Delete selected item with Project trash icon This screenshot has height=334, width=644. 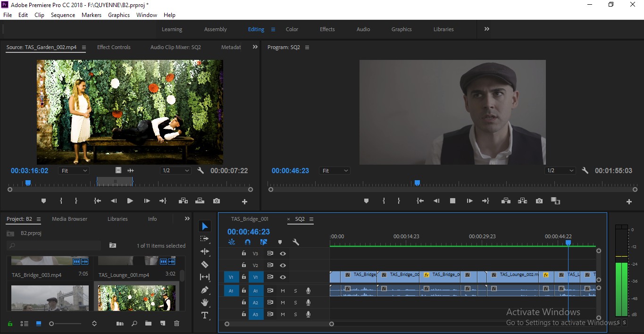point(177,324)
